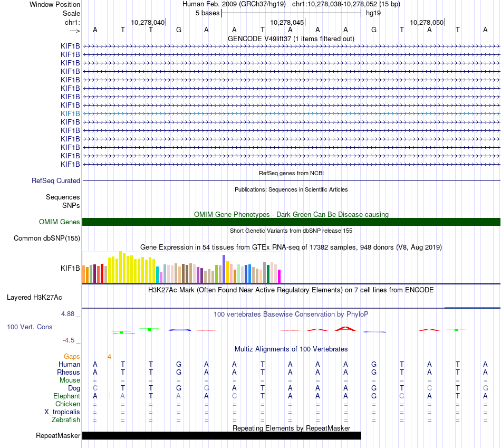Open the GENCODE V49lift37 track title

pyautogui.click(x=291, y=39)
